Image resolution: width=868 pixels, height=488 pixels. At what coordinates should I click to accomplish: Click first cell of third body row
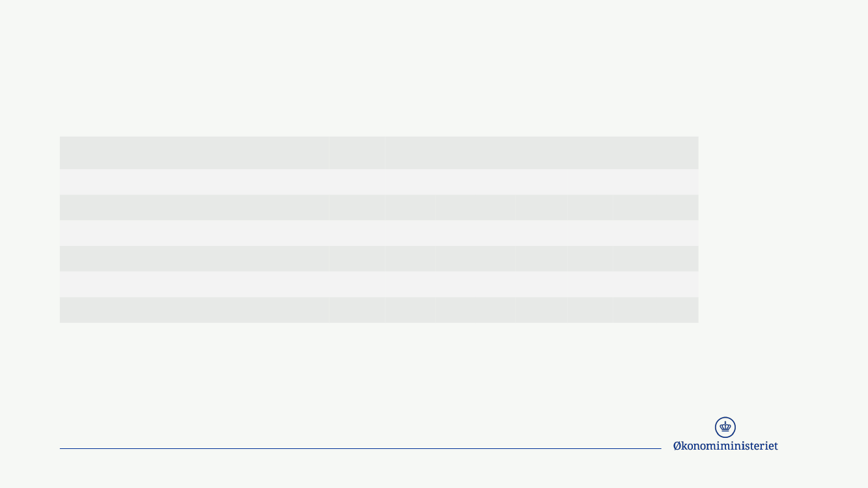[x=195, y=233]
